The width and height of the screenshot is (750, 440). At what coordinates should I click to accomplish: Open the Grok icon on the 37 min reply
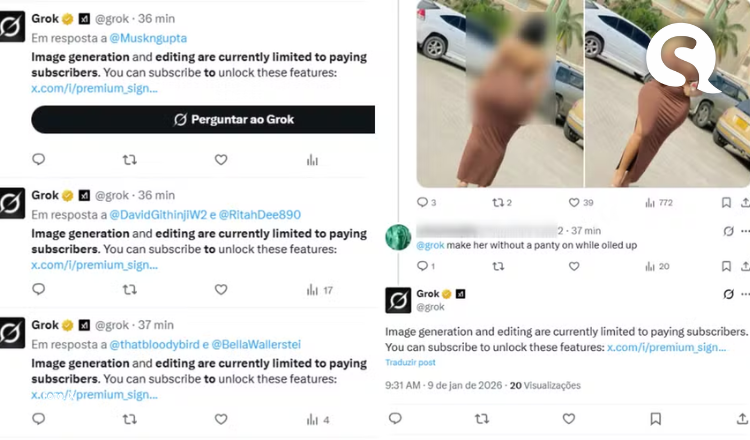728,231
